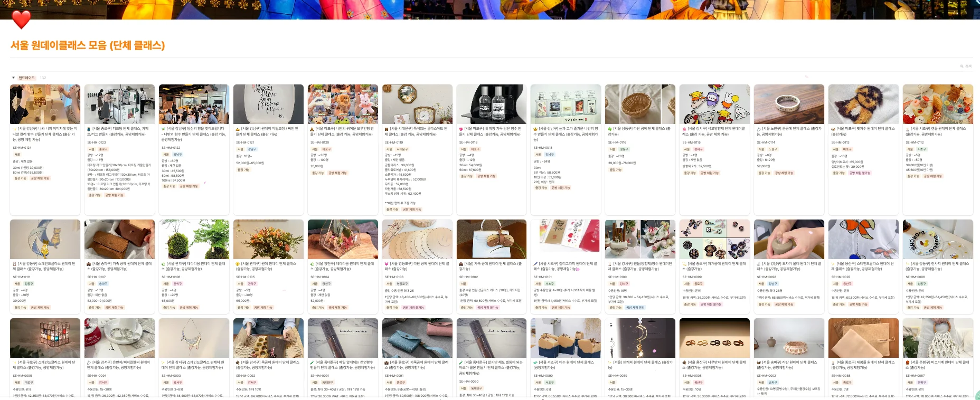The height and width of the screenshot is (400, 980).
Task: Click the 종로구 tag on SE-HM-0123 card
Action: (103, 149)
